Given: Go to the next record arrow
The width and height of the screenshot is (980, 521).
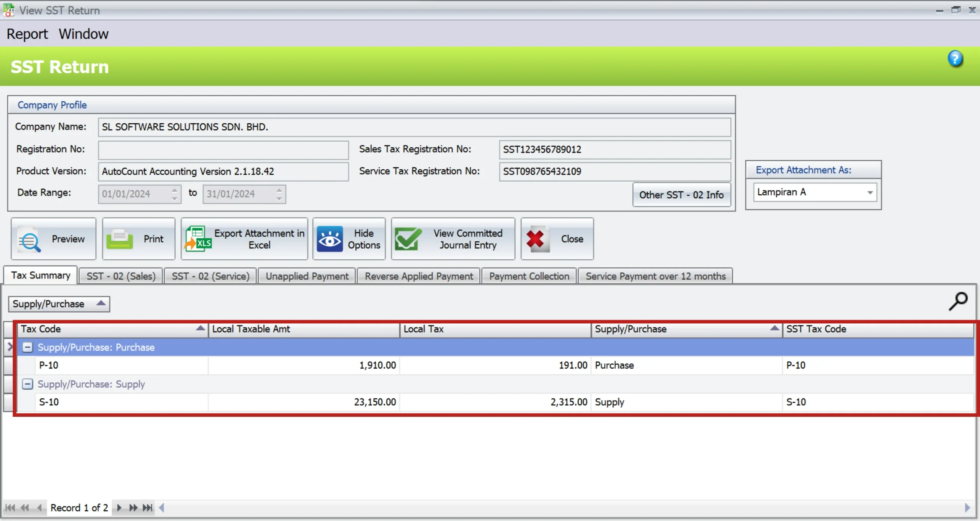Looking at the screenshot, I should click(119, 508).
